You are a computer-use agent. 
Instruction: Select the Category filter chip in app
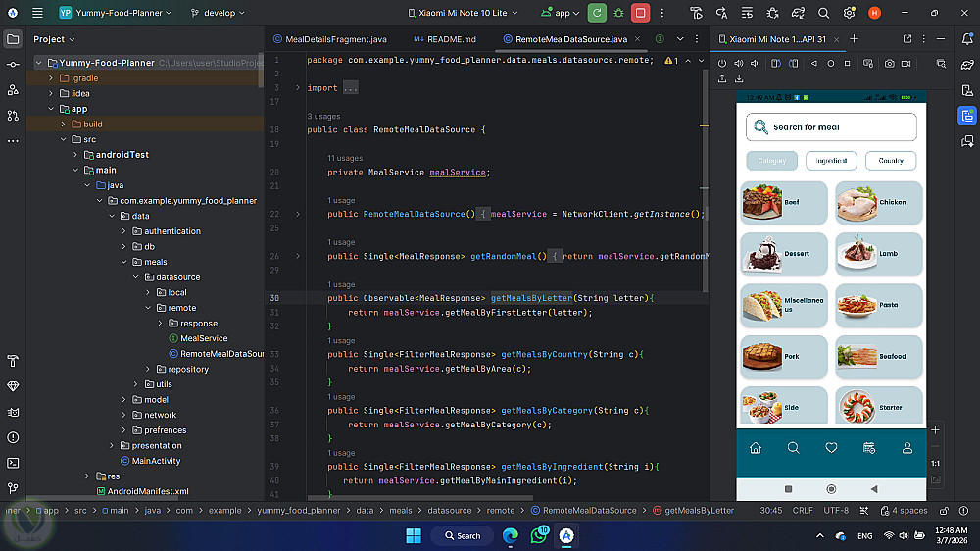[772, 161]
